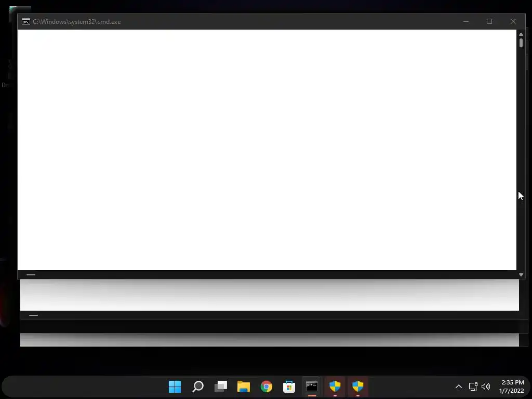Open taskbar Search
The width and height of the screenshot is (532, 399).
[198, 387]
